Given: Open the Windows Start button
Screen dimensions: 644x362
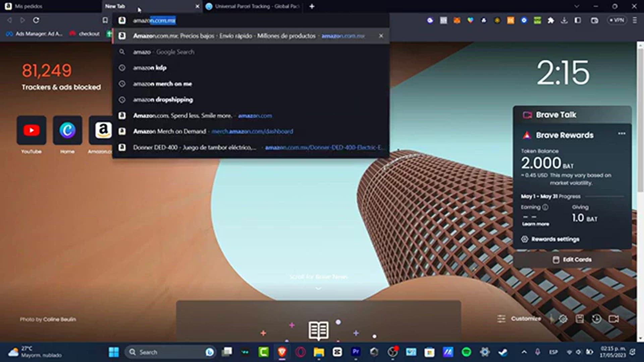Looking at the screenshot, I should click(x=114, y=352).
